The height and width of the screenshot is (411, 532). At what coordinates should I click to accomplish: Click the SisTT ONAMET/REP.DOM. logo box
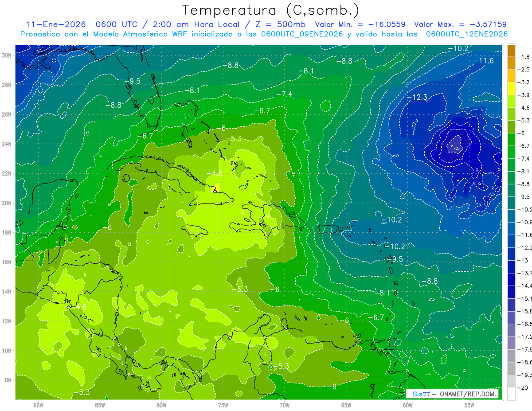(x=452, y=394)
